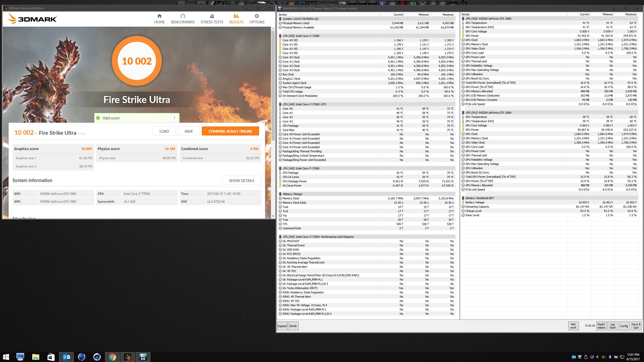Screen dimensions: 644x362
Task: Click the 'CPU Package Power' sensor row
Action: [x=367, y=181]
